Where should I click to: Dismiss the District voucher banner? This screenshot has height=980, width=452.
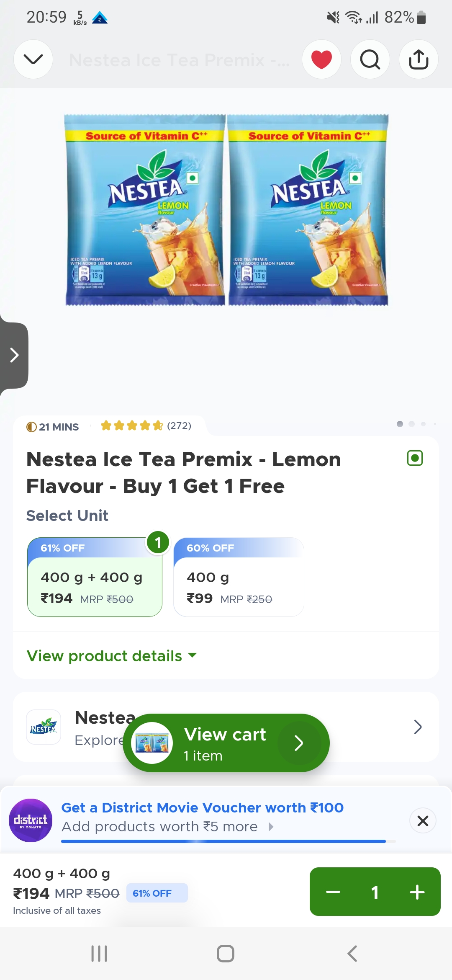(x=423, y=821)
